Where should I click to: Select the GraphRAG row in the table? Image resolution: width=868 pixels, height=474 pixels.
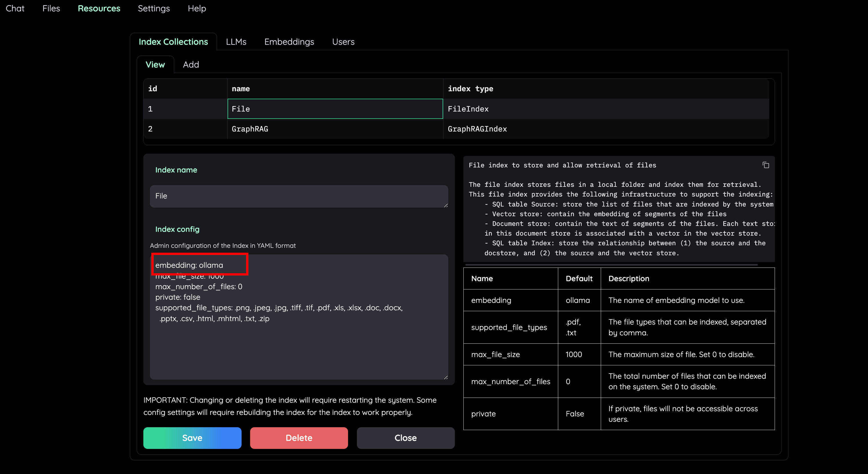point(335,129)
